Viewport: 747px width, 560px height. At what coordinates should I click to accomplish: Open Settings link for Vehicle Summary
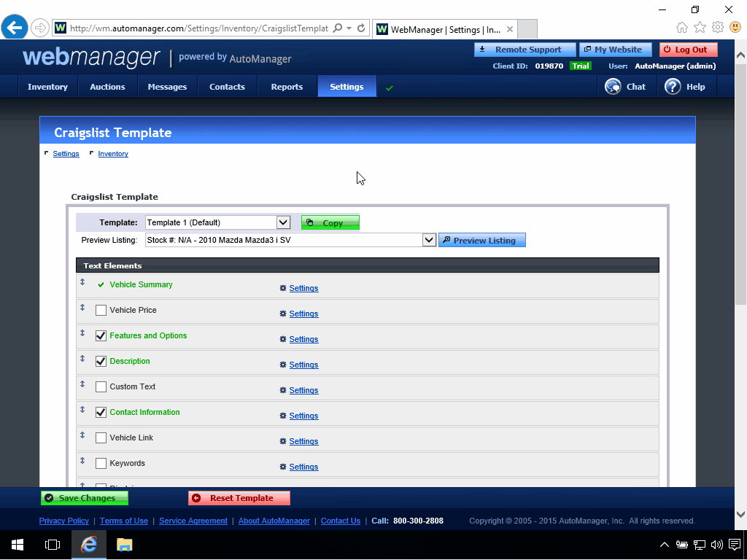pos(303,288)
